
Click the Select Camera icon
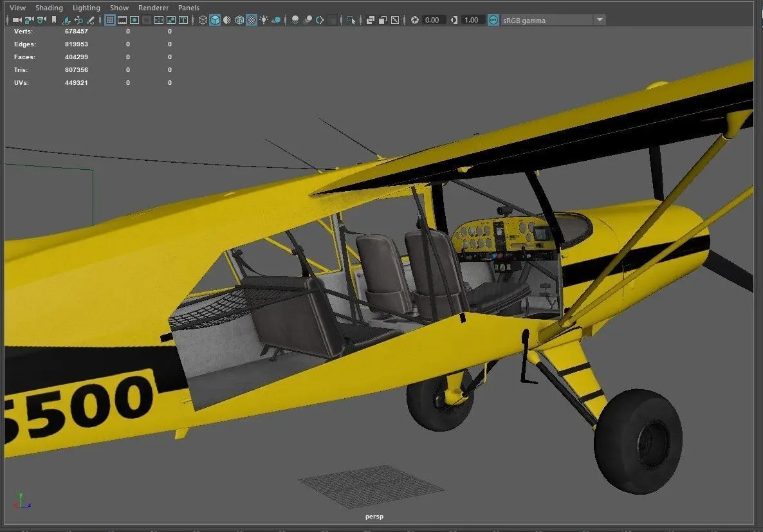pyautogui.click(x=17, y=20)
